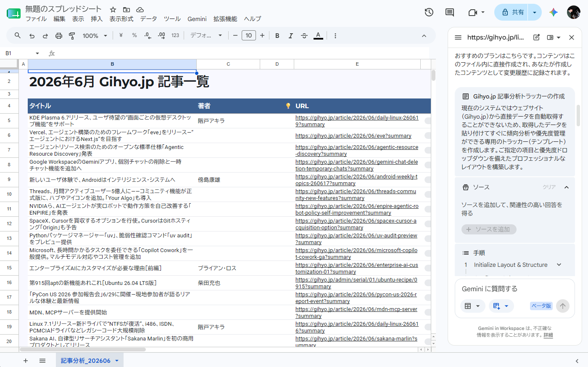Click the 共有 share button

point(512,12)
